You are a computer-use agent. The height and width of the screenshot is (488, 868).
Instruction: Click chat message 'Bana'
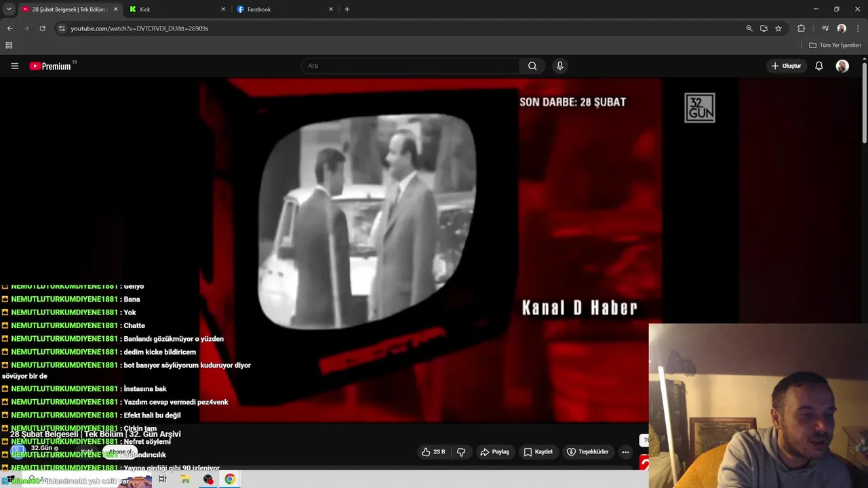click(x=132, y=300)
